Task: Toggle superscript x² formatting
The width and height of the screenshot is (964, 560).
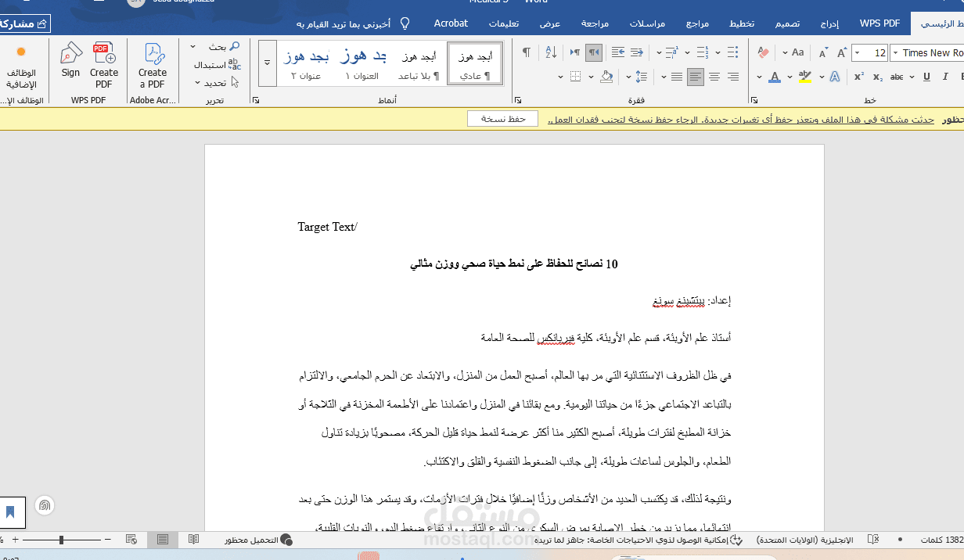Action: [858, 77]
